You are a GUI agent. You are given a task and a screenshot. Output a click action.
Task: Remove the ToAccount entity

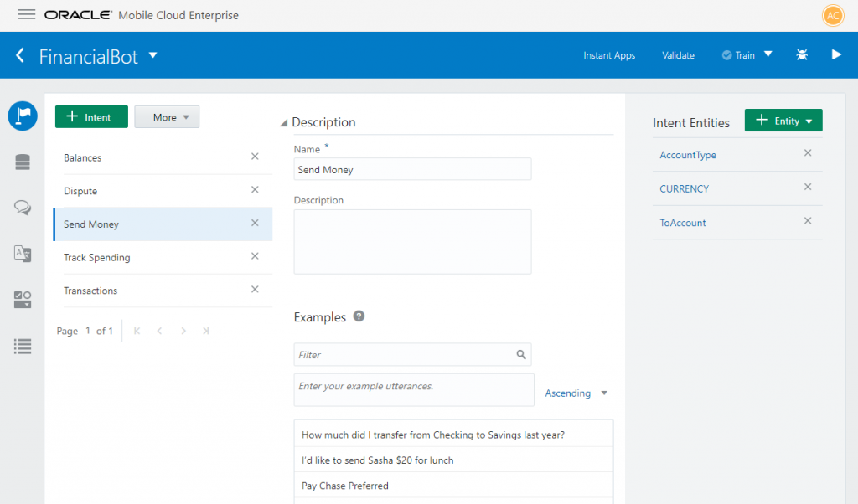click(808, 221)
